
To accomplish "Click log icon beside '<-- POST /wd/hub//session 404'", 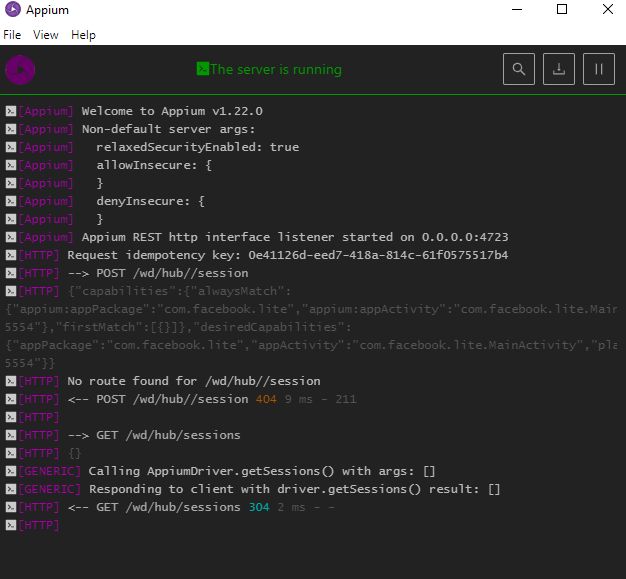I will 11,399.
